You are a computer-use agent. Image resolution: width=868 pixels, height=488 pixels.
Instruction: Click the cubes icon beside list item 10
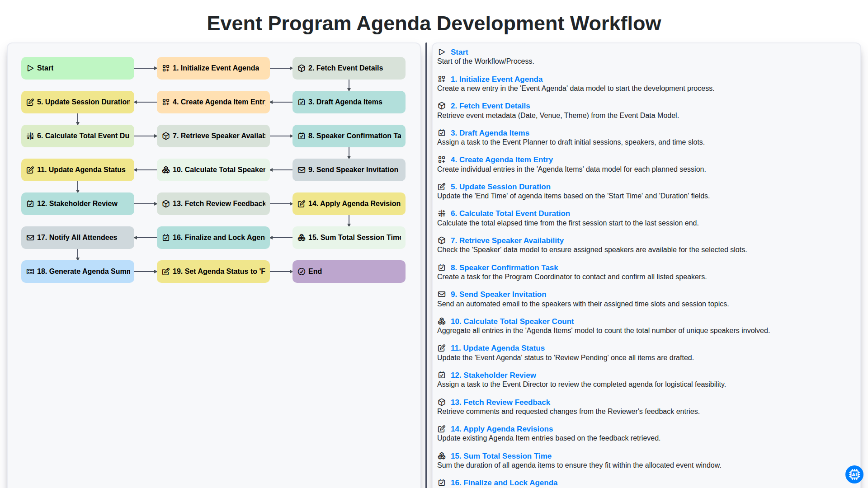point(442,321)
